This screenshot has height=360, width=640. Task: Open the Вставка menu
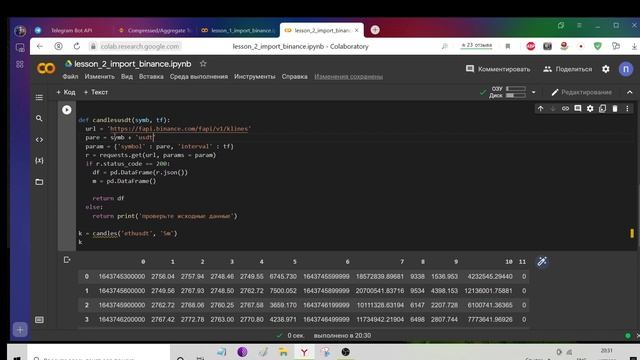coord(151,76)
